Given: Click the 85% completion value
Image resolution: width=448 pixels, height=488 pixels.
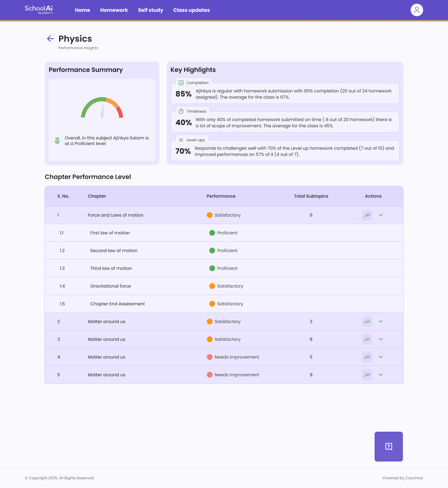Looking at the screenshot, I should pyautogui.click(x=184, y=94).
